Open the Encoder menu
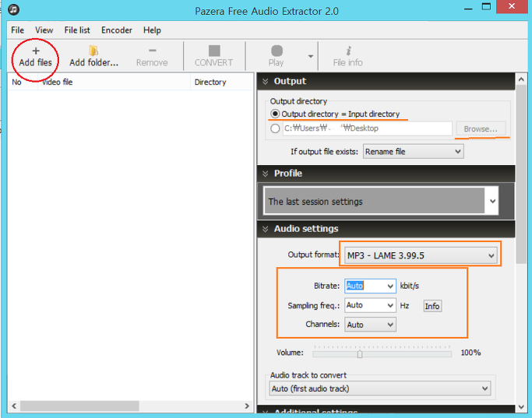This screenshot has width=532, height=418. click(x=117, y=30)
